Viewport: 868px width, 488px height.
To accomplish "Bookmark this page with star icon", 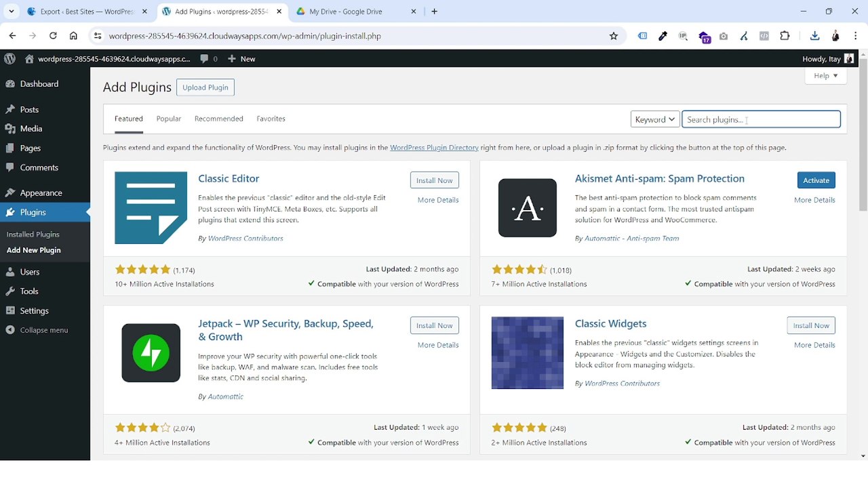I will tap(614, 36).
